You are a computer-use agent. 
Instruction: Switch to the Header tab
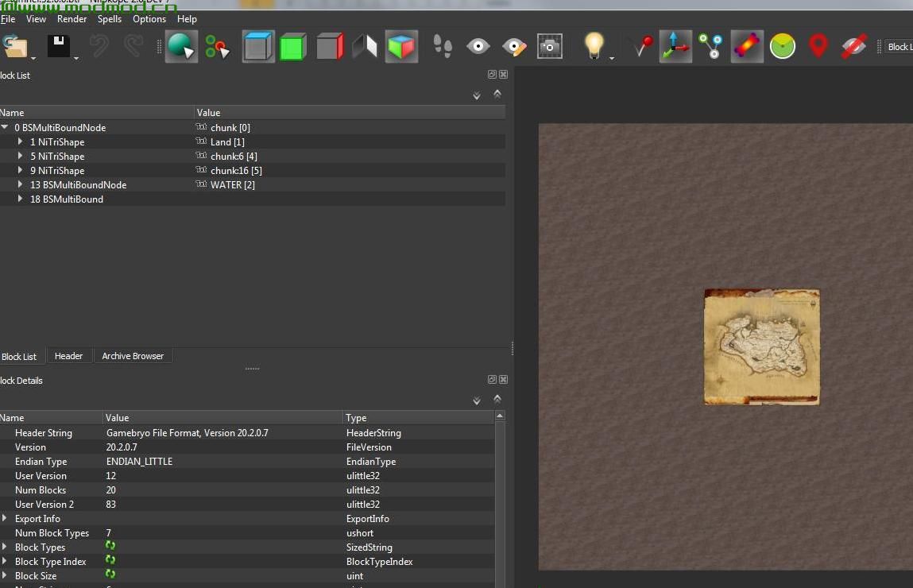point(68,356)
